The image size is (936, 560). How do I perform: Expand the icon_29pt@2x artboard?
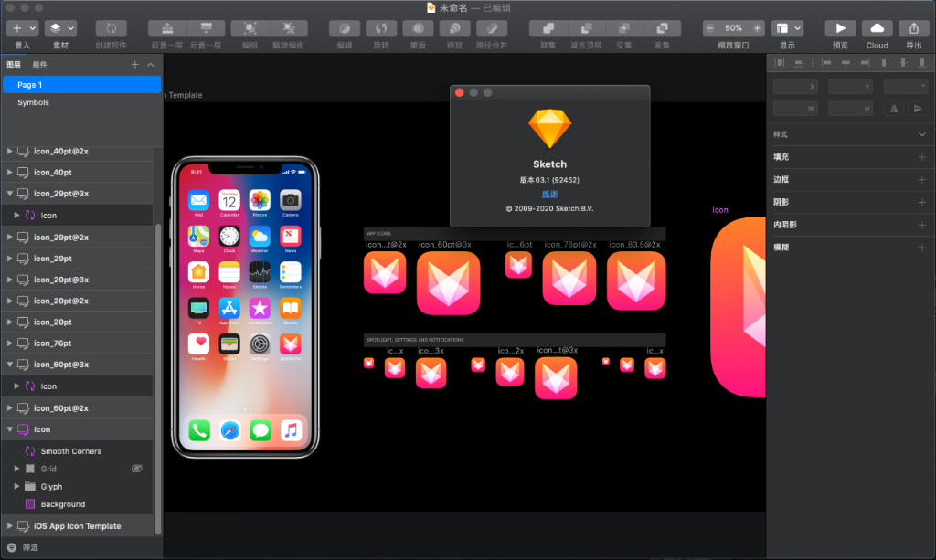pyautogui.click(x=9, y=237)
